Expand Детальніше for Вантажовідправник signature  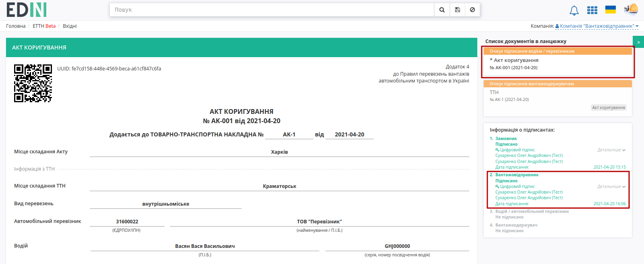611,187
